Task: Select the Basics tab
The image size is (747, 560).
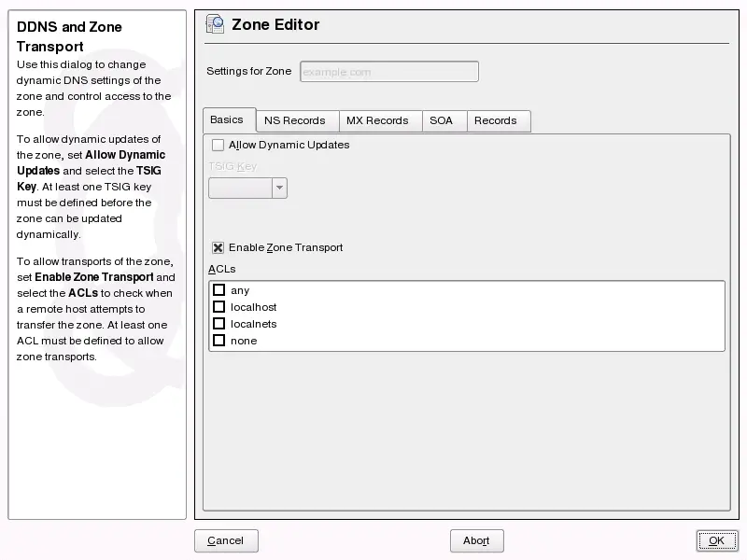Action: coord(229,119)
